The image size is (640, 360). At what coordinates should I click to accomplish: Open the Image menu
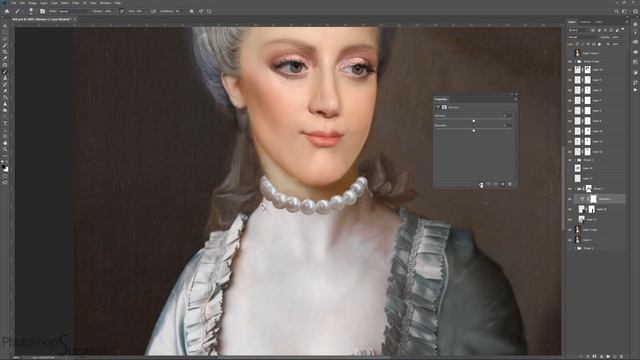pyautogui.click(x=32, y=3)
